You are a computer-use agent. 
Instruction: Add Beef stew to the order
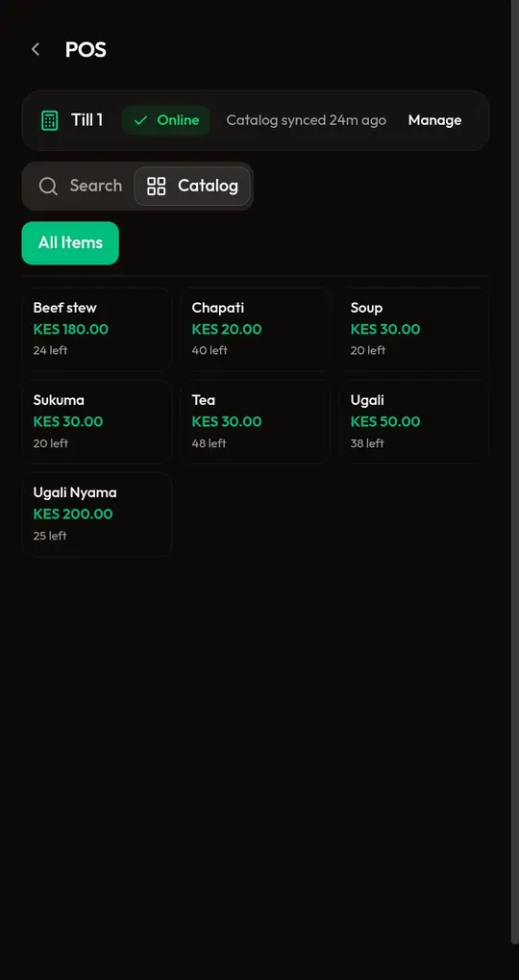click(97, 329)
